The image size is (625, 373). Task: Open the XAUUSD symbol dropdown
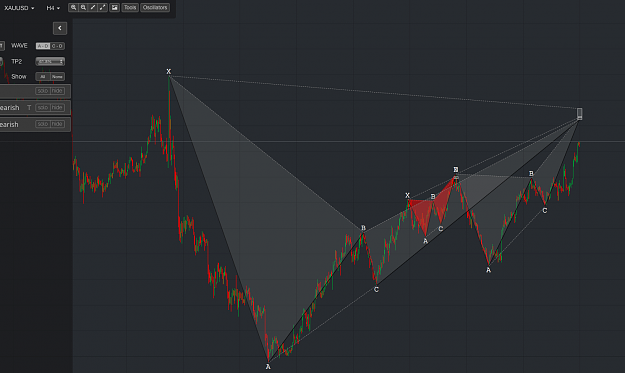tap(19, 8)
